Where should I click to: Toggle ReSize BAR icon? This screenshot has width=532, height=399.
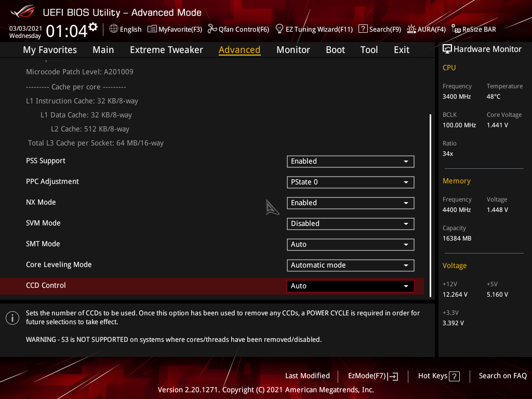tap(456, 29)
